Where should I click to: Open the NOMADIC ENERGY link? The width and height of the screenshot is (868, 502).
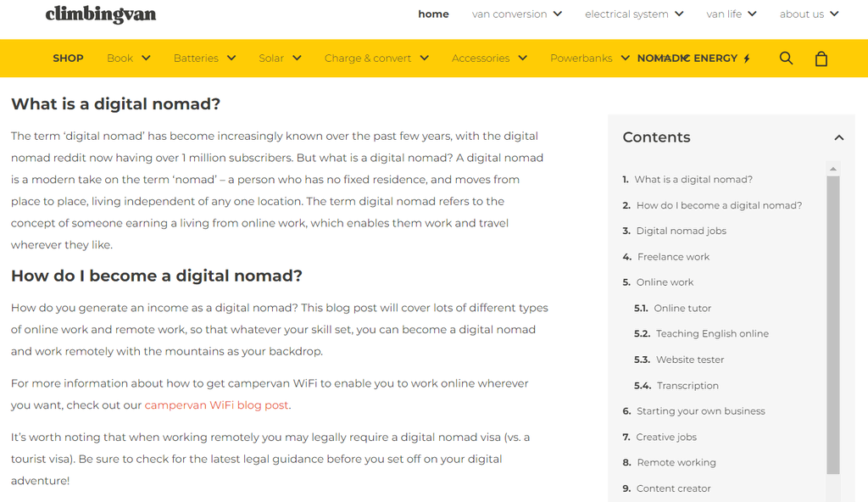point(693,59)
